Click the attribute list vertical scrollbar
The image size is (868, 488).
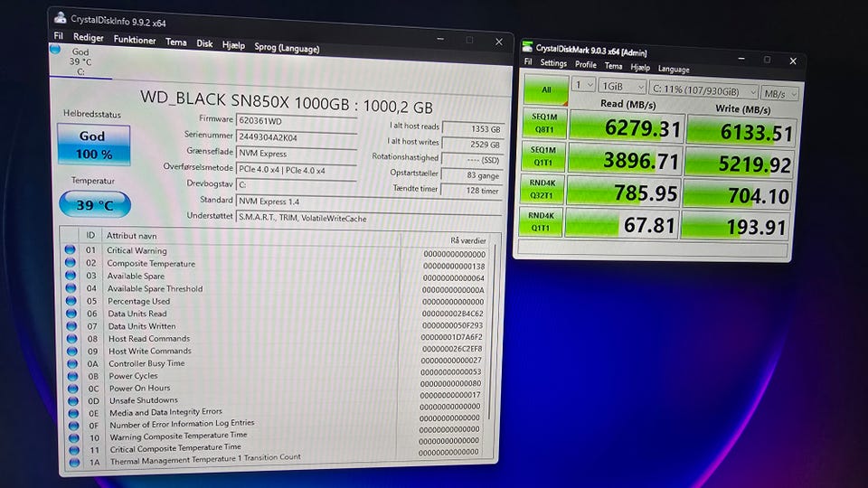coord(491,332)
